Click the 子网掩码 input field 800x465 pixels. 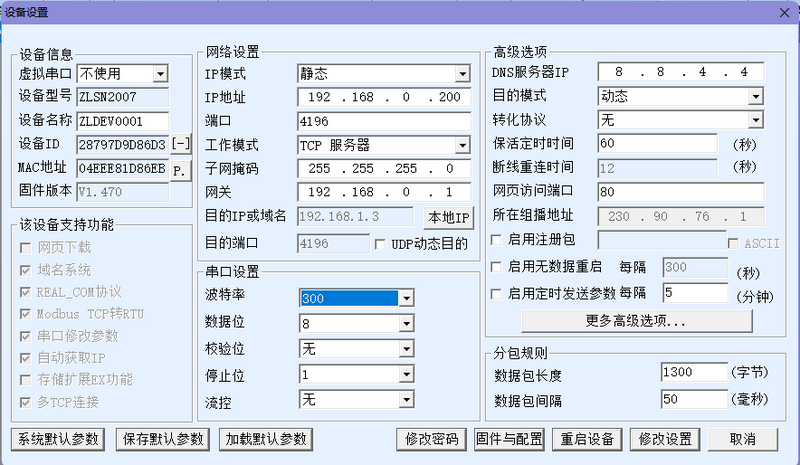click(384, 168)
